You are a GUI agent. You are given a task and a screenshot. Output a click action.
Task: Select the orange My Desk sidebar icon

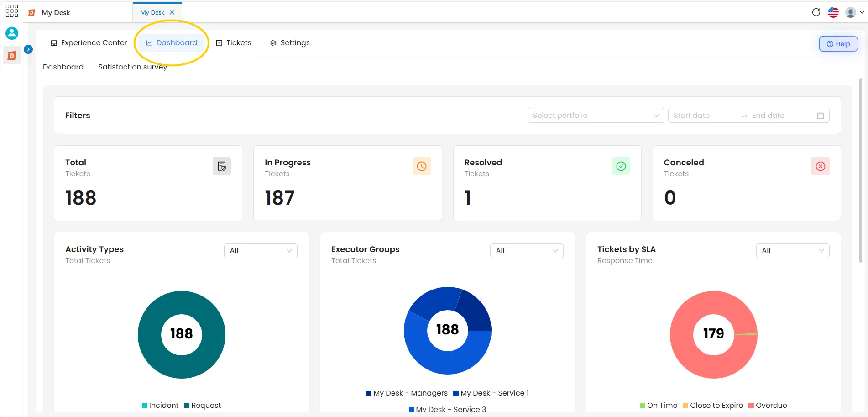coord(12,55)
